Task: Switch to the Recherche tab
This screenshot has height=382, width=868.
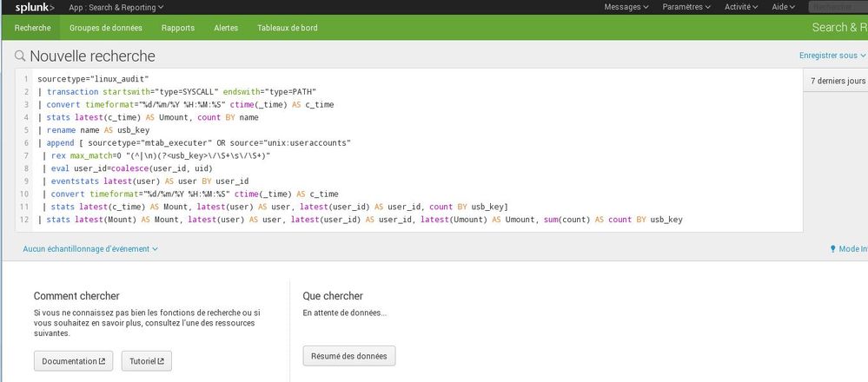Action: pos(32,28)
